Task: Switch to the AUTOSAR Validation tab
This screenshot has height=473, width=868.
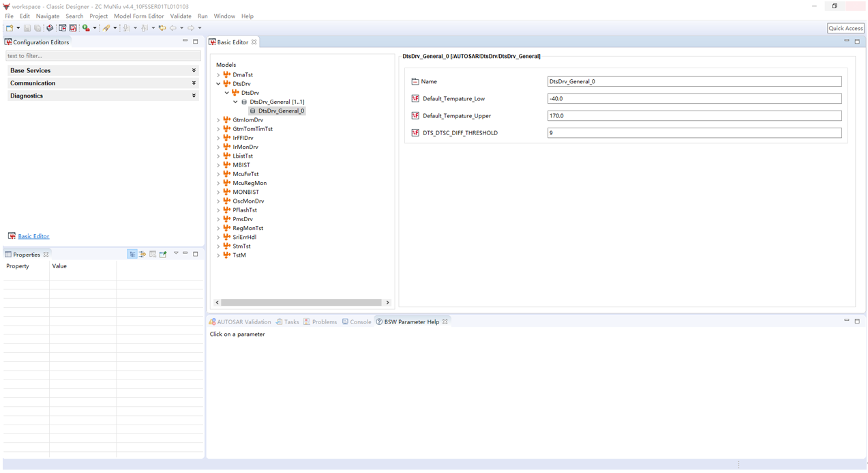Action: click(240, 321)
